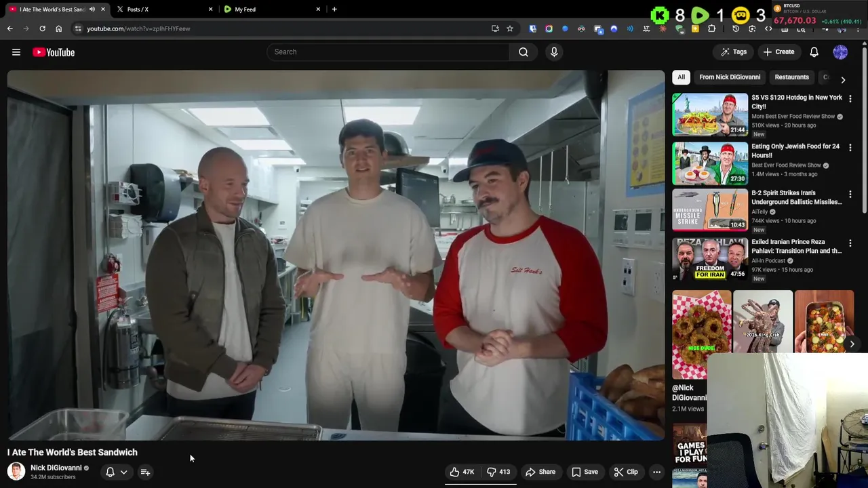Bookmark this page with the star icon

pos(510,28)
